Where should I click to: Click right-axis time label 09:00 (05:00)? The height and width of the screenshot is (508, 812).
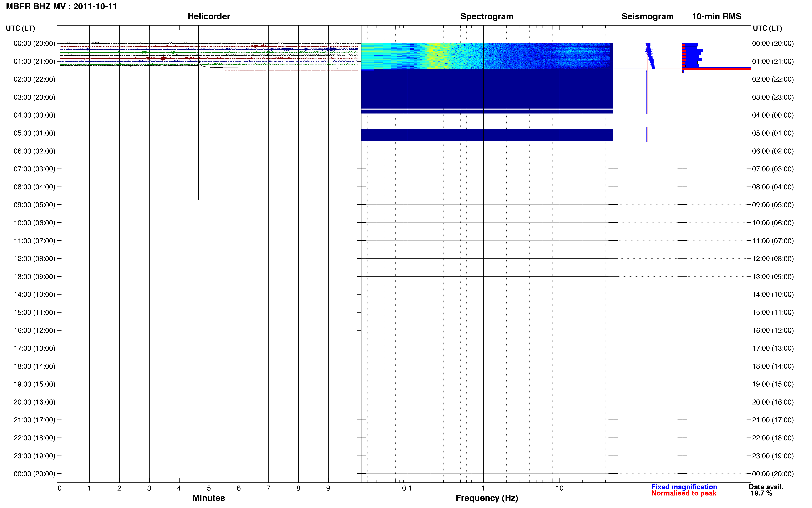pos(773,205)
